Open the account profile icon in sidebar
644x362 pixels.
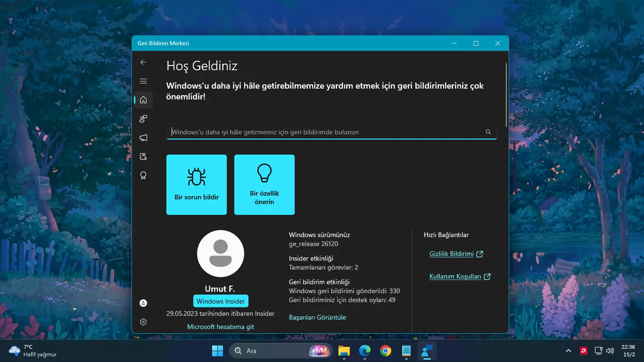pyautogui.click(x=143, y=303)
